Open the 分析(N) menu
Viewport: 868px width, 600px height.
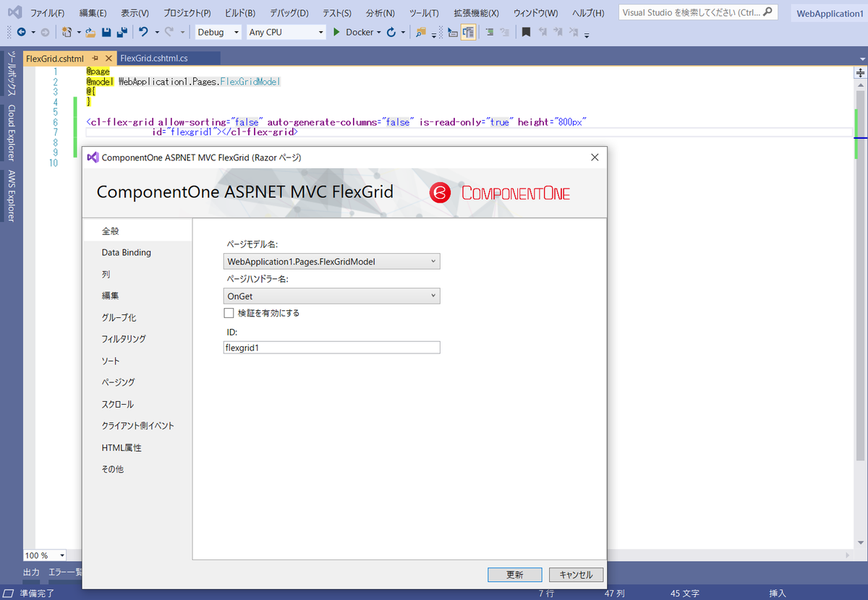pos(380,13)
